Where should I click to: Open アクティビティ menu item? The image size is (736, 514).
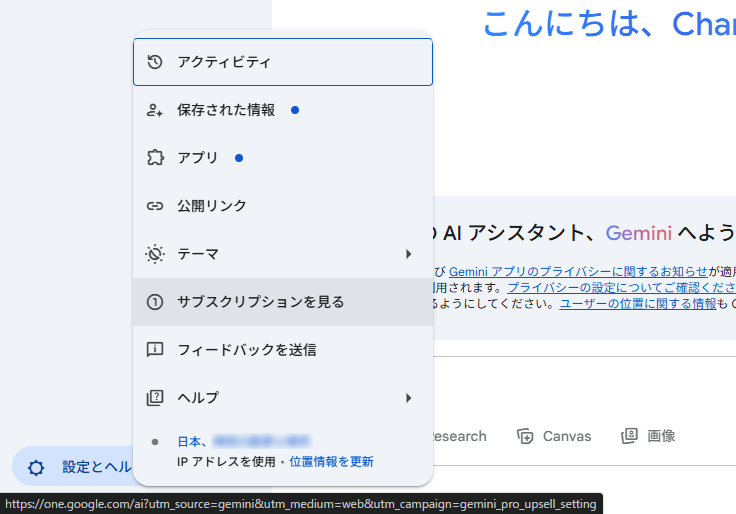[x=283, y=62]
